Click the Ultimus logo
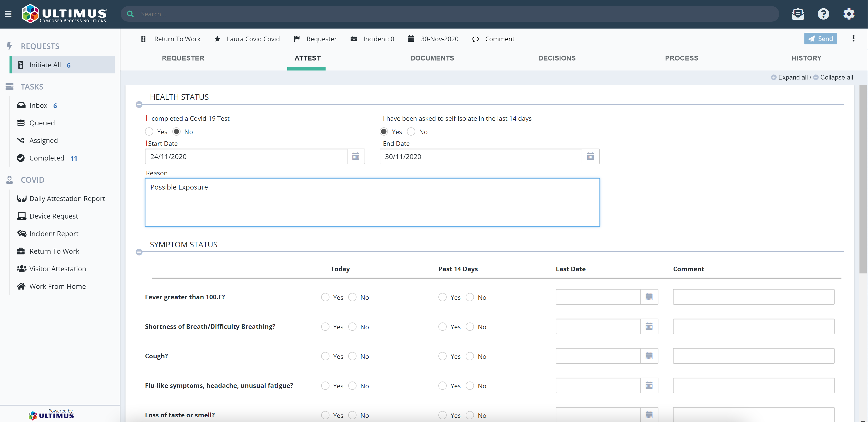 [x=64, y=14]
